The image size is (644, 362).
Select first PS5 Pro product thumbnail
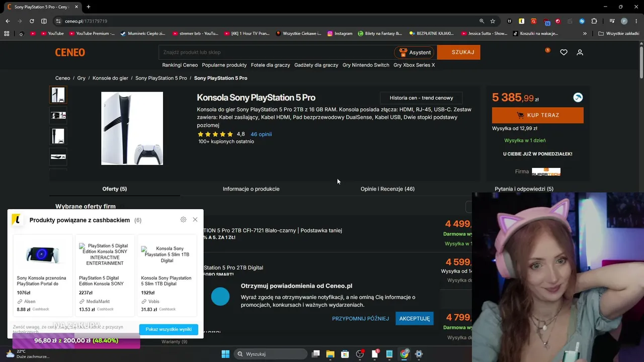pyautogui.click(x=58, y=95)
